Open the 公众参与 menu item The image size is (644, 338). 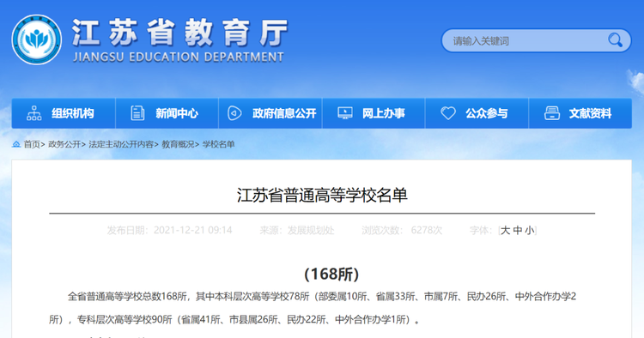coord(477,113)
